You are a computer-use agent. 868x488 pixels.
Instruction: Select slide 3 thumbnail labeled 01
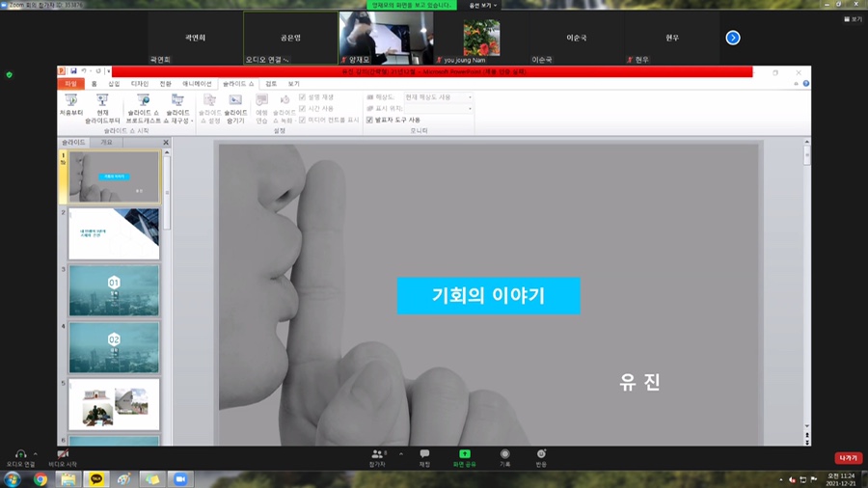click(114, 290)
